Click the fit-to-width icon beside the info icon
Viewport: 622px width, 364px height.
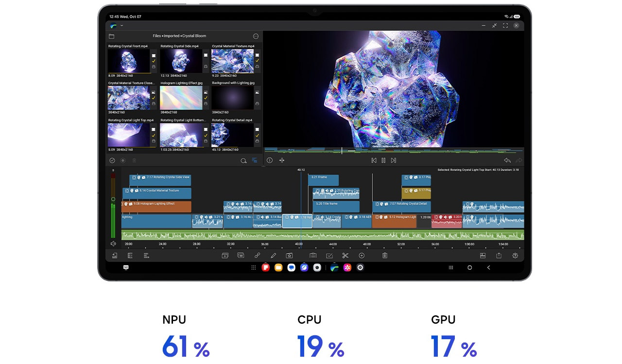pos(282,160)
